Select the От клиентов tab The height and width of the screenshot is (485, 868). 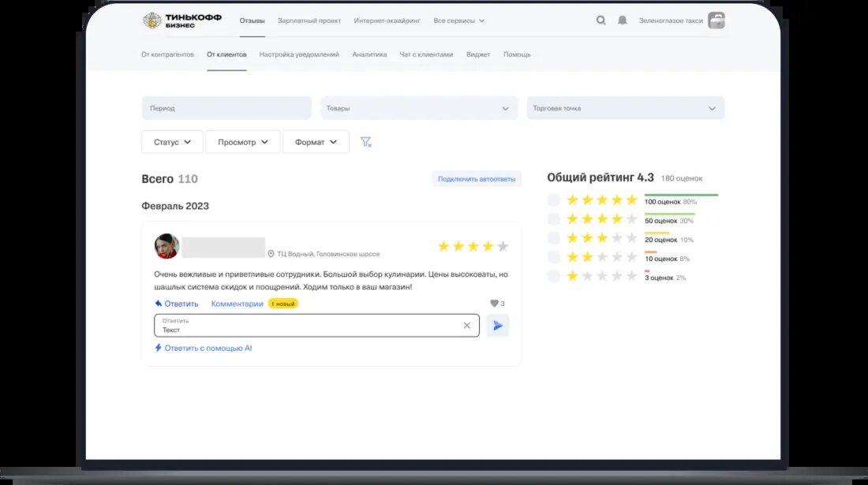pyautogui.click(x=226, y=54)
